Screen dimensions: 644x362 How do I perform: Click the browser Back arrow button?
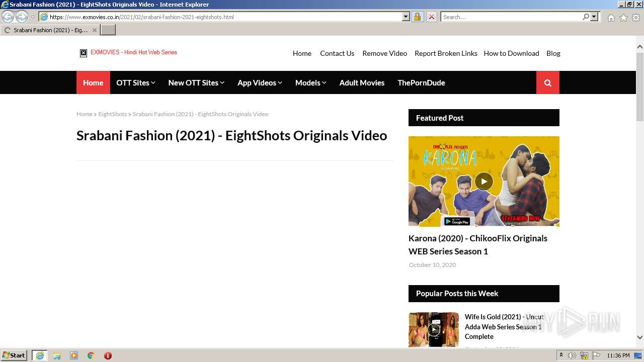[8, 17]
